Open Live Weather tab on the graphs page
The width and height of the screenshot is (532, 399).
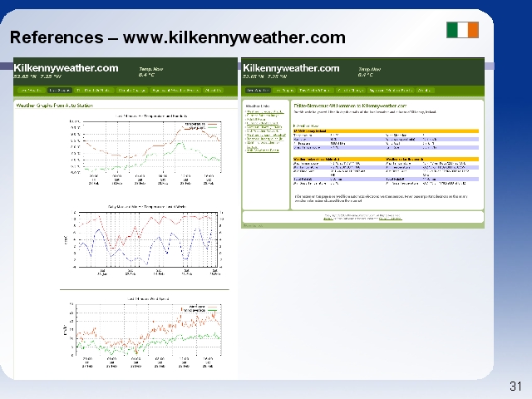coord(31,91)
